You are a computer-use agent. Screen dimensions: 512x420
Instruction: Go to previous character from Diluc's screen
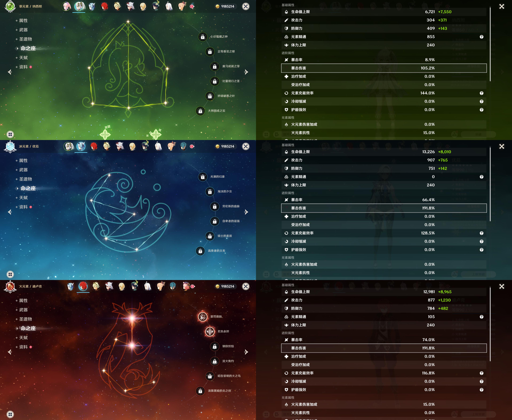(x=10, y=352)
